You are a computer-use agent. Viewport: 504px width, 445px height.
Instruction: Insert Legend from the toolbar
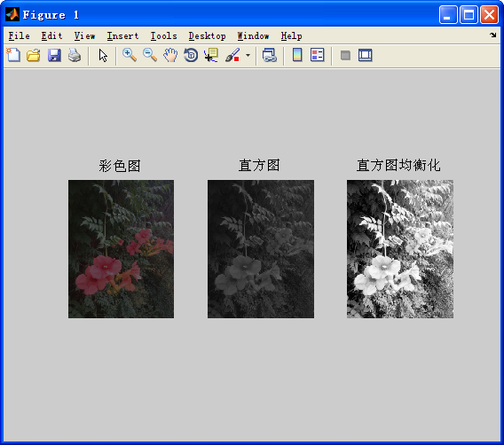[x=318, y=55]
